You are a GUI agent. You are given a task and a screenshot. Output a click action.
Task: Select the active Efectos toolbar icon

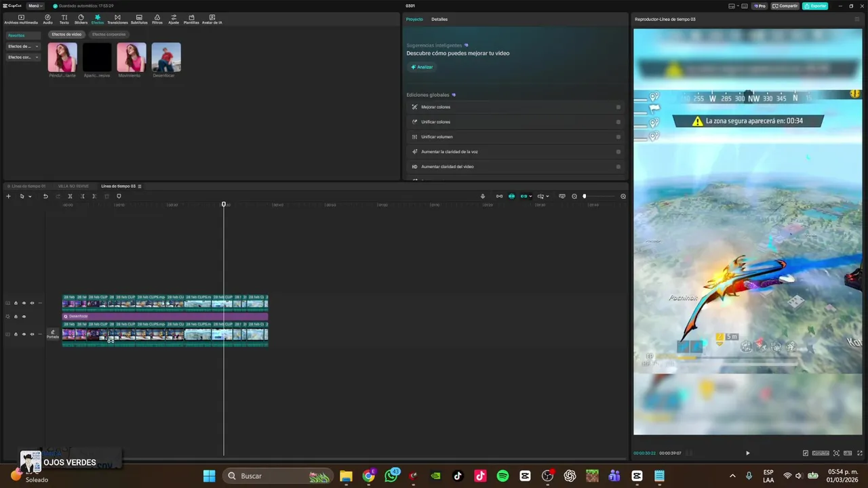click(x=98, y=19)
